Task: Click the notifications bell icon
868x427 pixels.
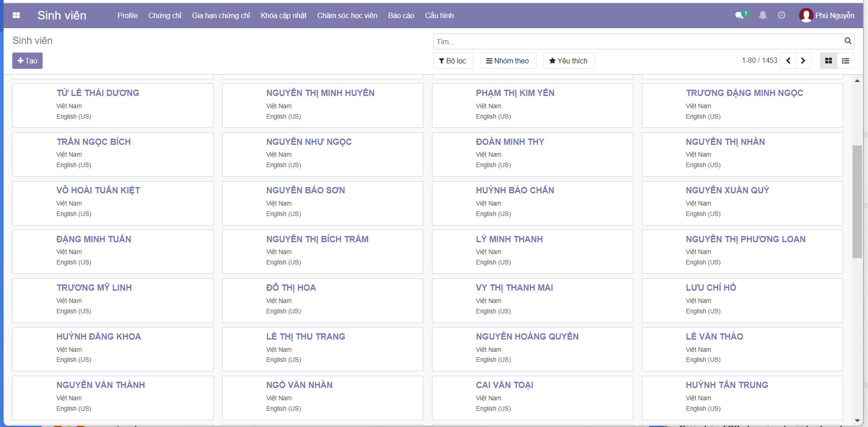Action: coord(763,15)
